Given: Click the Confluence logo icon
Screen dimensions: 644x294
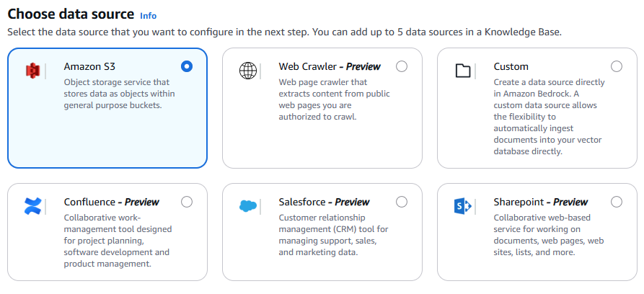Looking at the screenshot, I should click(x=33, y=206).
